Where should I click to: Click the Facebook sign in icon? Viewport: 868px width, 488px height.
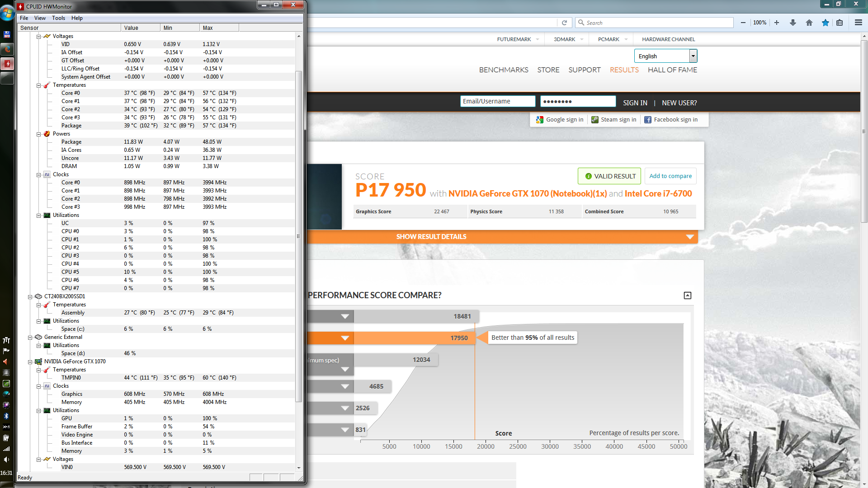click(648, 120)
